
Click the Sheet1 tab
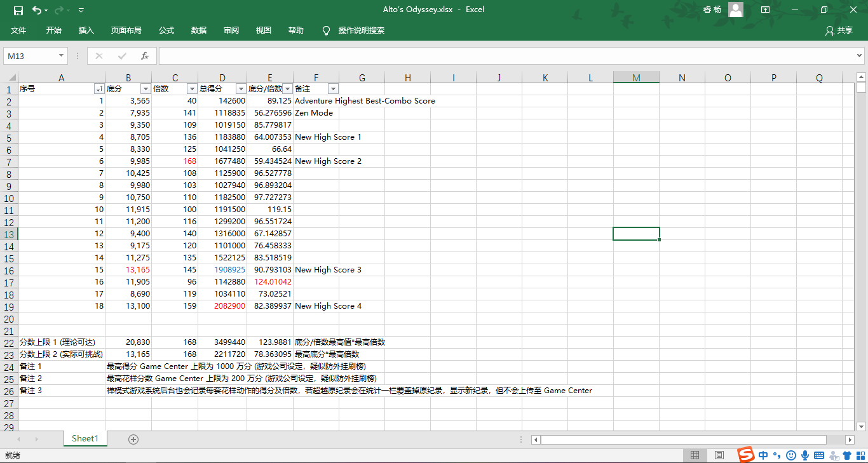click(x=85, y=439)
